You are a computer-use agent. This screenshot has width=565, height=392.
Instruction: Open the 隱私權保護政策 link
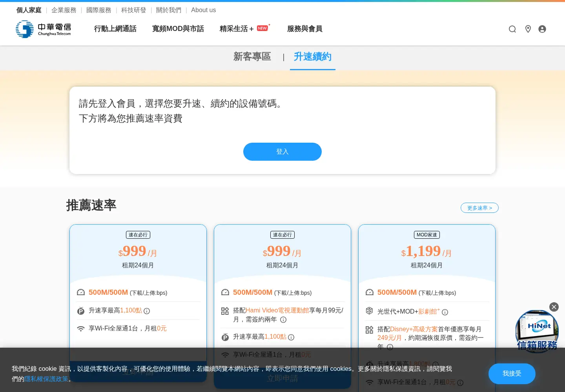coord(46,379)
